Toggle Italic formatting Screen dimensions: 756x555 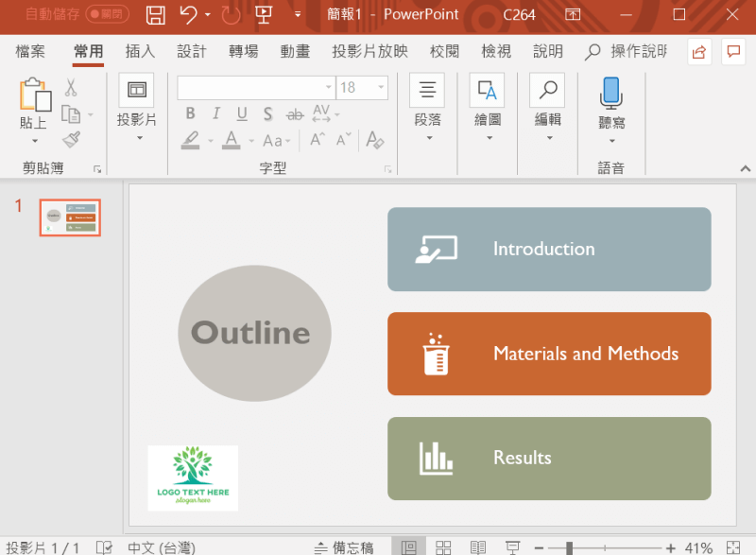click(x=216, y=113)
